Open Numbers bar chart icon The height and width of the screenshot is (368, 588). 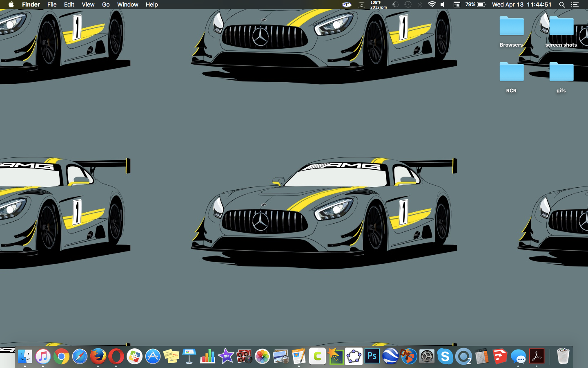click(x=207, y=357)
